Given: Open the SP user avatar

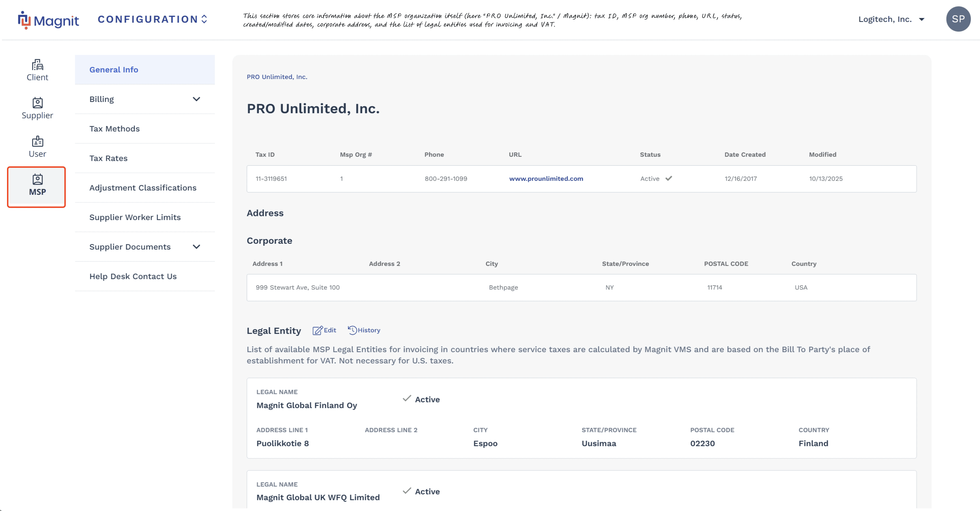Looking at the screenshot, I should point(958,19).
